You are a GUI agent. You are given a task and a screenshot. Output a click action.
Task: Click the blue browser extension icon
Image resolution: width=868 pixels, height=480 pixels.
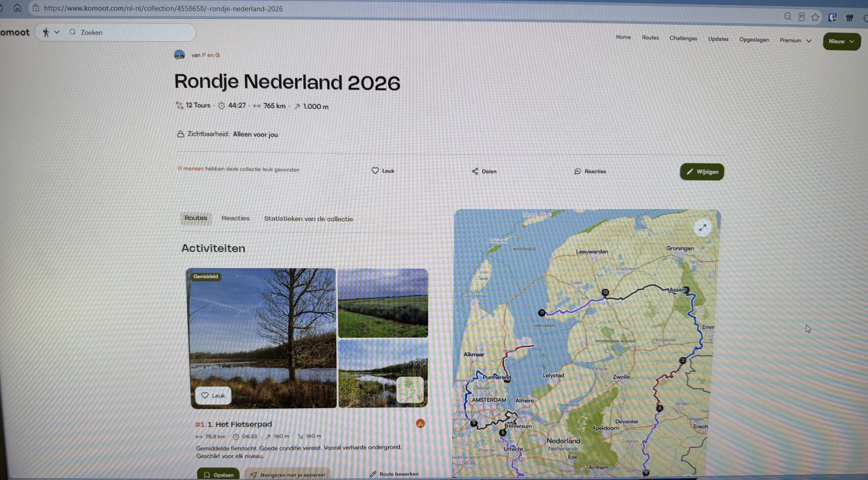832,18
